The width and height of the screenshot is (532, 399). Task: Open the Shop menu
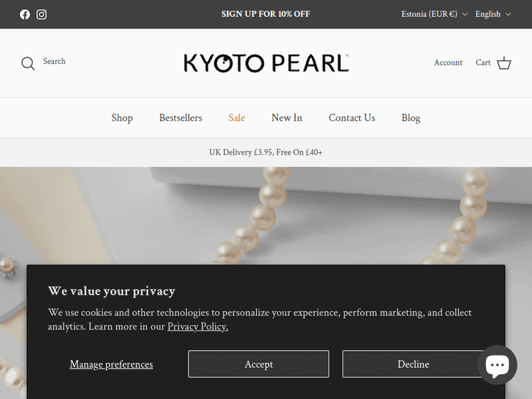pos(122,118)
